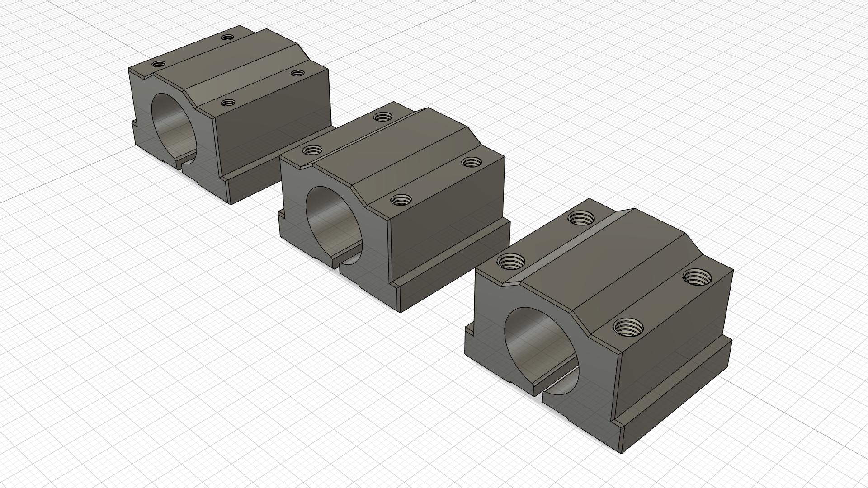The width and height of the screenshot is (868, 488).
Task: Click middle block's front-right threaded hole
Action: click(401, 199)
